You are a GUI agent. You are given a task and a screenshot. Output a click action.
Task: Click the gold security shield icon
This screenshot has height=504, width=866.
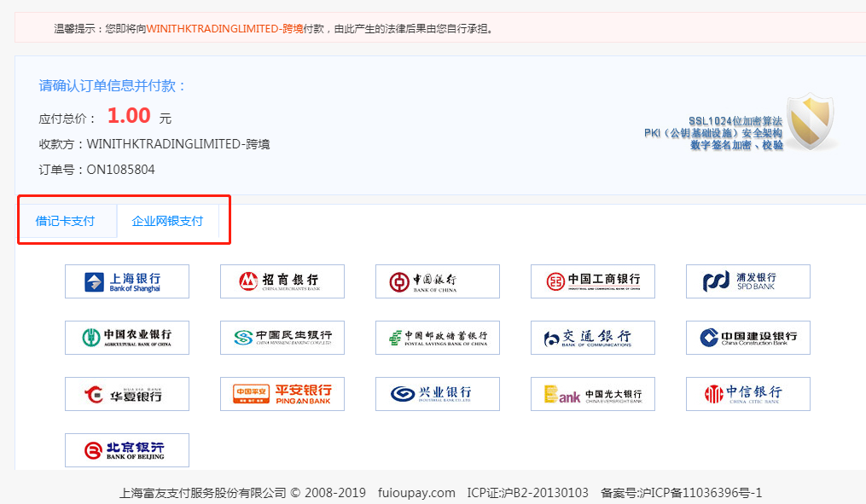pos(811,121)
